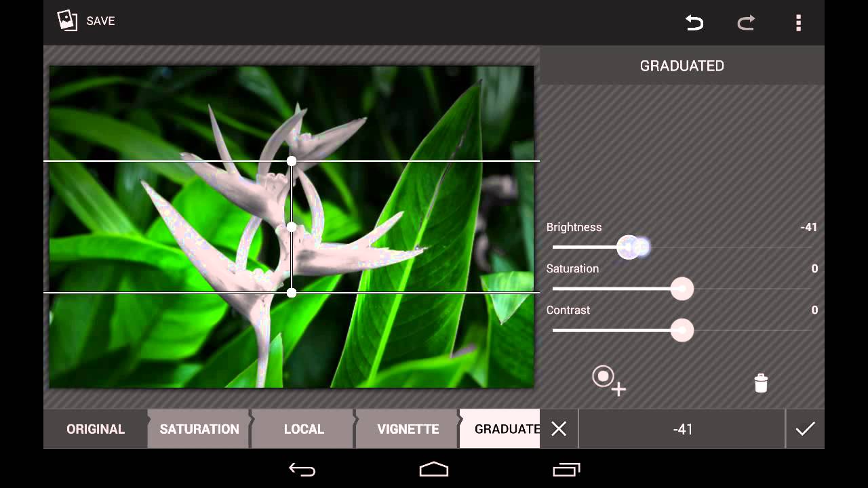The width and height of the screenshot is (868, 488).
Task: Click the Saturation slider handle
Action: pyautogui.click(x=682, y=289)
